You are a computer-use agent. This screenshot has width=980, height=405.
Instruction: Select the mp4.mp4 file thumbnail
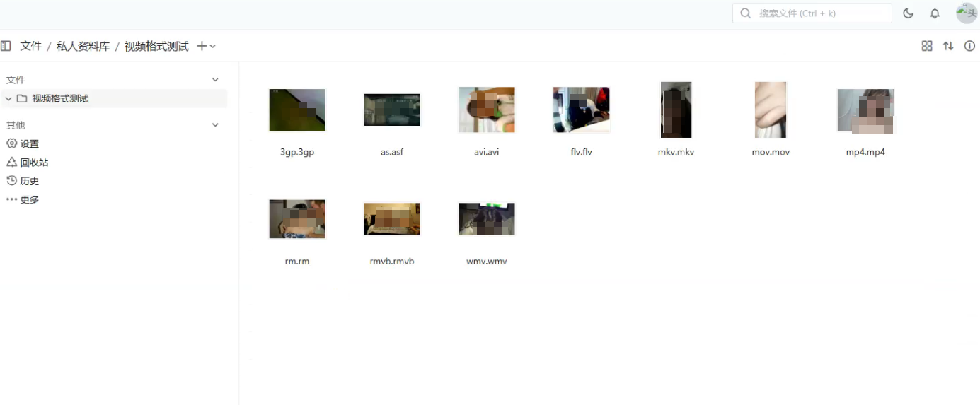[865, 111]
